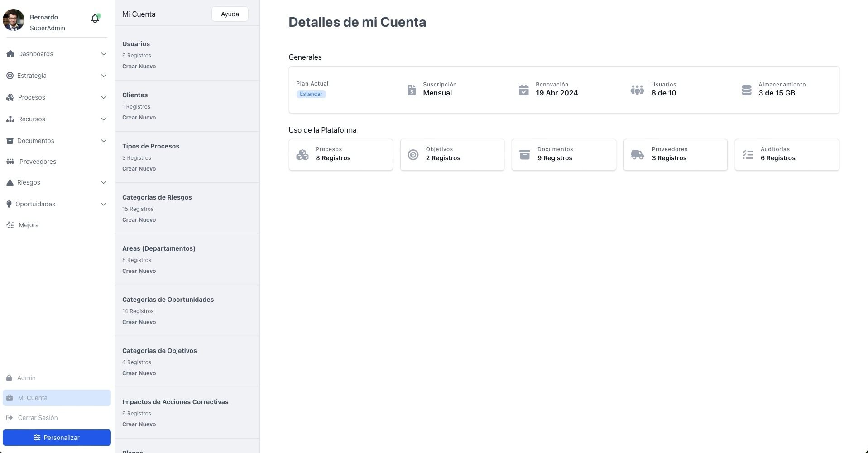868x453 pixels.
Task: Expand the Dashboards chevron
Action: [104, 54]
